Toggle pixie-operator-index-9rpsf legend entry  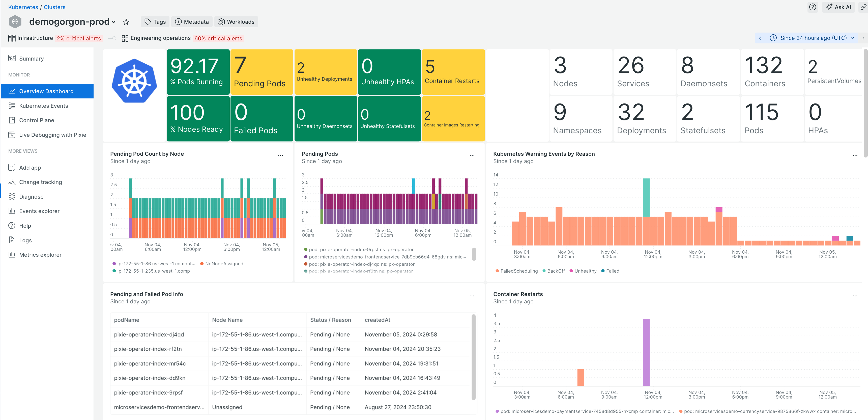click(359, 249)
